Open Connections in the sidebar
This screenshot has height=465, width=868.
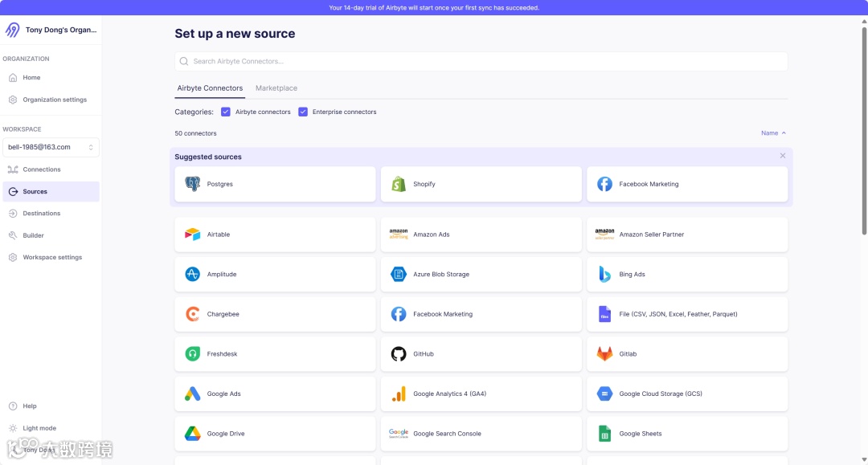pyautogui.click(x=51, y=169)
